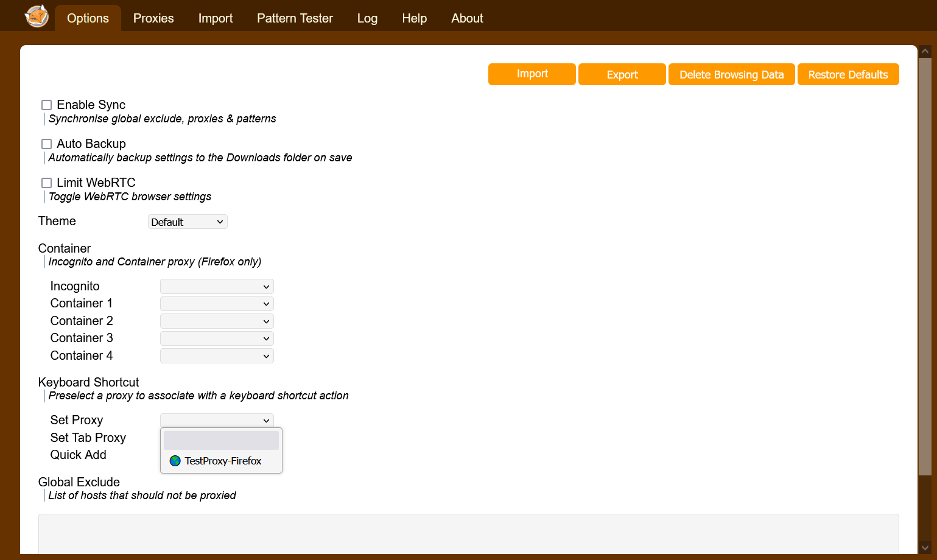Click the Delete Browsing Data button
Screen dimensions: 937x560
(732, 74)
